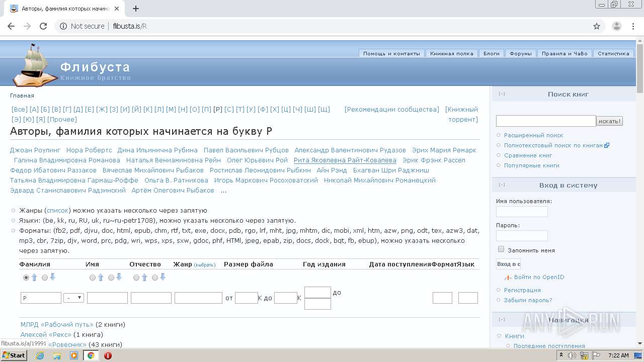Open author Эрих Мария Ремарк

tap(444, 150)
